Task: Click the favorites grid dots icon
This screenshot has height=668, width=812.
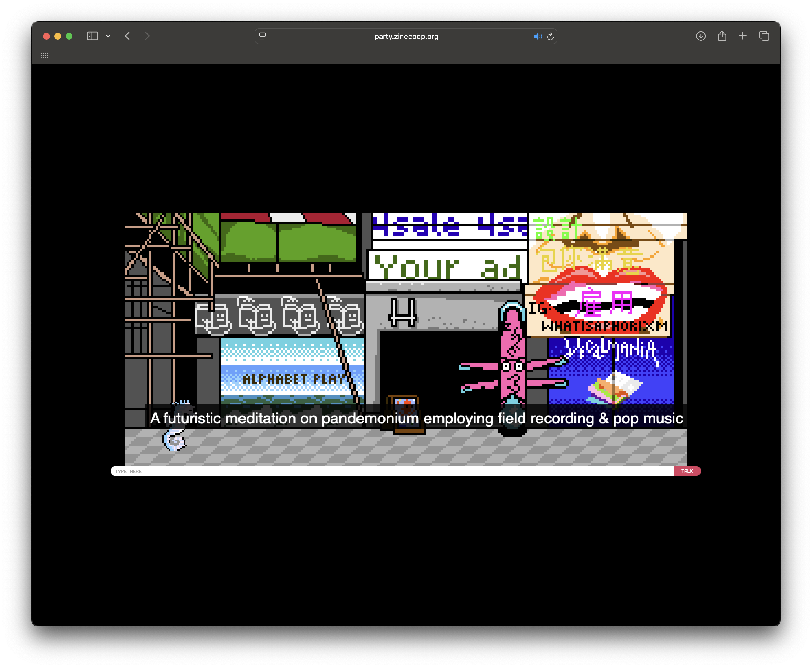Action: click(x=45, y=55)
